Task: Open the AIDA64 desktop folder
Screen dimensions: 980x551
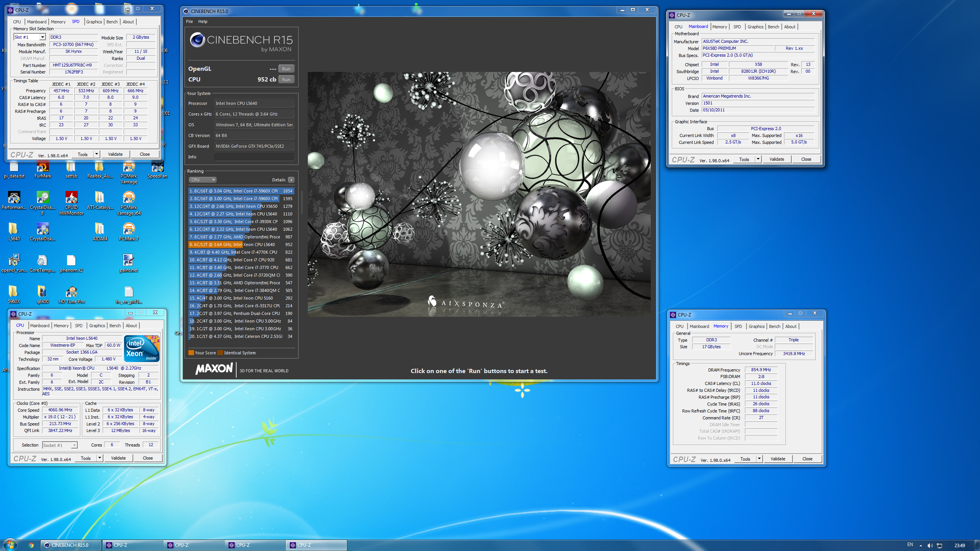Action: [100, 232]
